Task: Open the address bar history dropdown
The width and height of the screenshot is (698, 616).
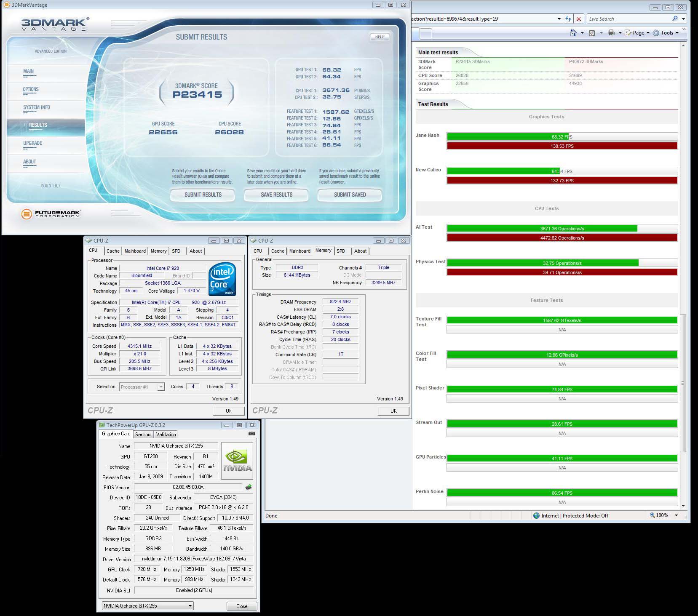Action: pyautogui.click(x=559, y=19)
